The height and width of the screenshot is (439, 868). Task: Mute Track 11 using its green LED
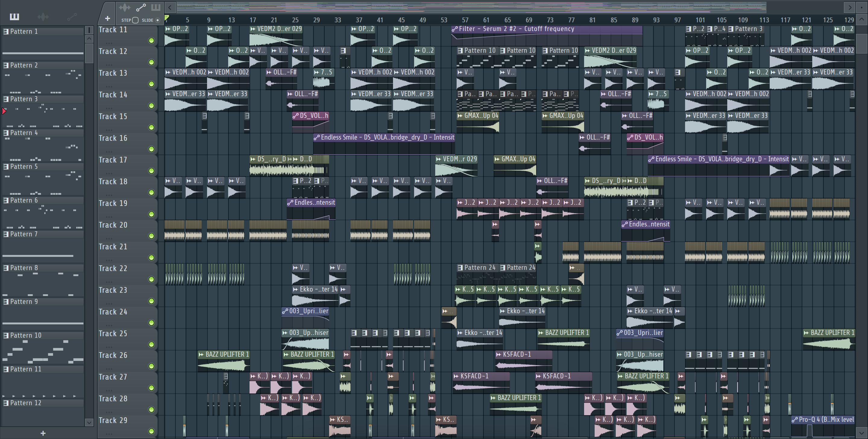[x=152, y=40]
